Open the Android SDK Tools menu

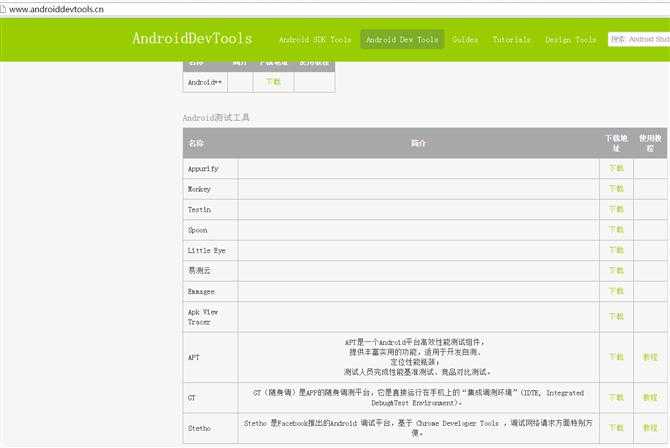315,40
